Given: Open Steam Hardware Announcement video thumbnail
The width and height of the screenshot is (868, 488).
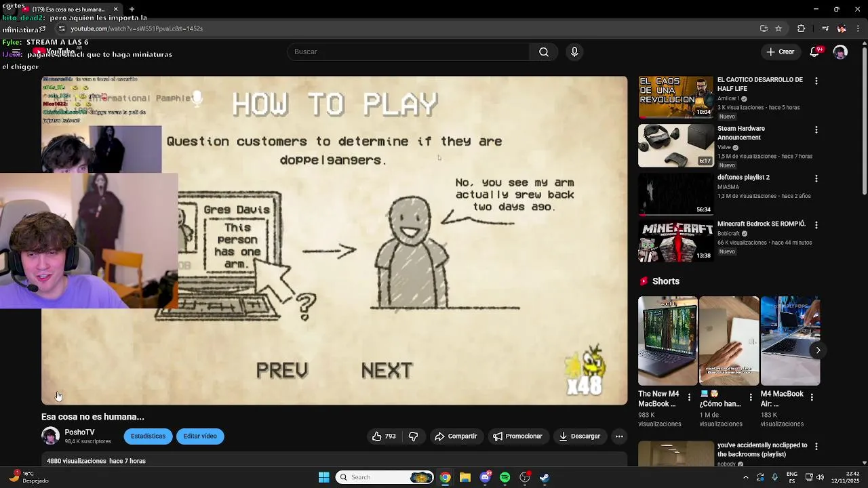Looking at the screenshot, I should pyautogui.click(x=676, y=146).
